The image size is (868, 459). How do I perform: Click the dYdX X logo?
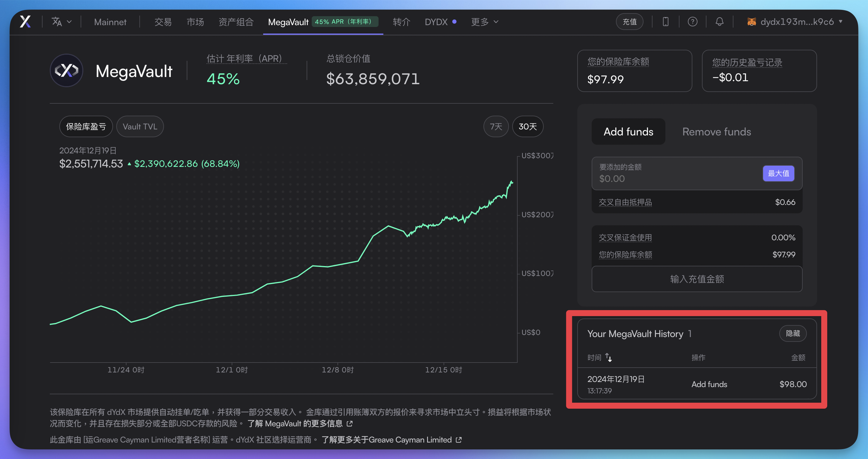coord(25,22)
